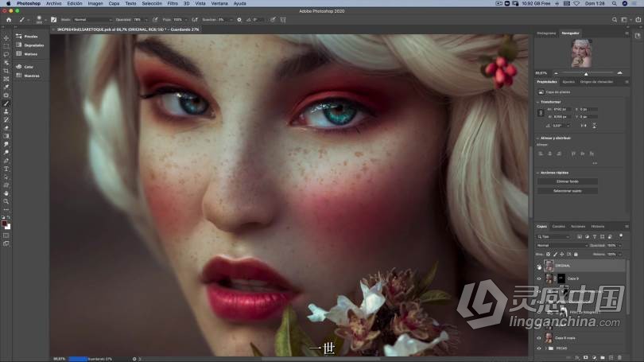Toggle lock position in Layers panel

(562, 255)
